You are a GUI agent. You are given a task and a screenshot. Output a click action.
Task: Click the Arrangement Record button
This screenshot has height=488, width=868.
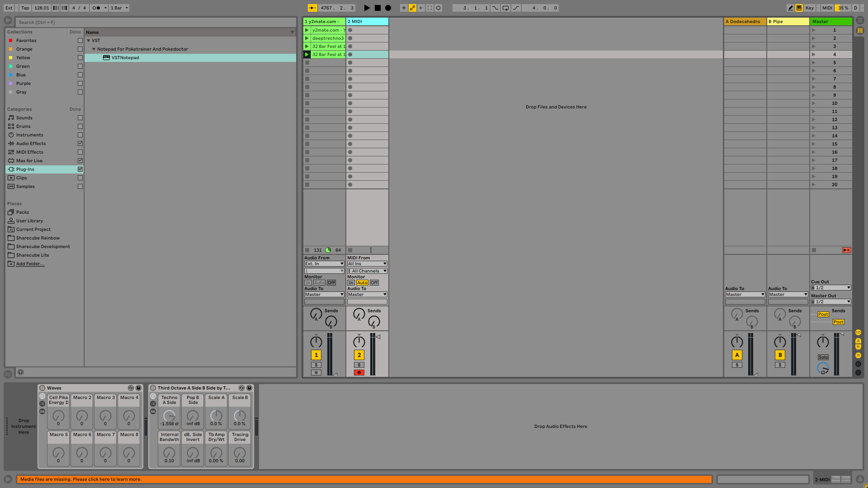pos(388,8)
